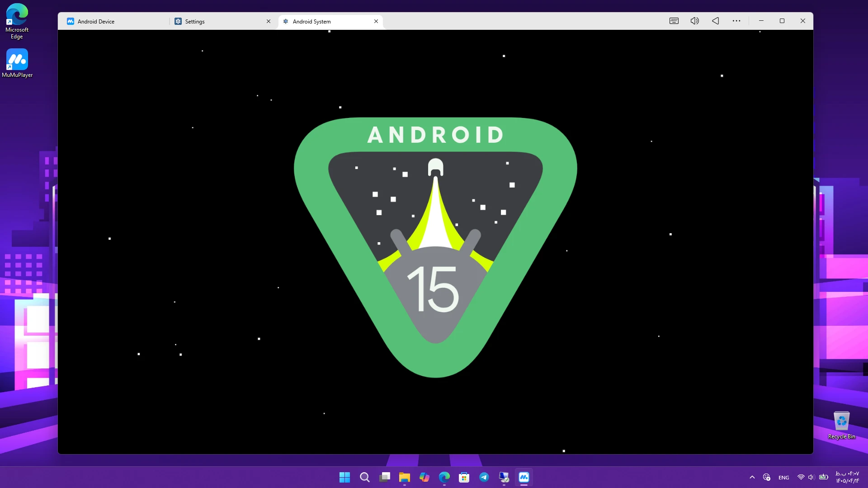This screenshot has height=488, width=868.
Task: Click the computer monitor app icon on taskbar
Action: coord(504,477)
